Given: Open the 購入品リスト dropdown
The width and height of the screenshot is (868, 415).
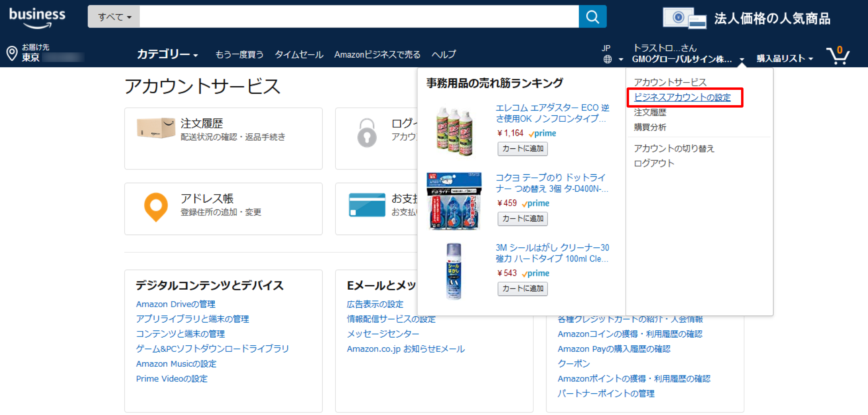Looking at the screenshot, I should click(x=785, y=59).
